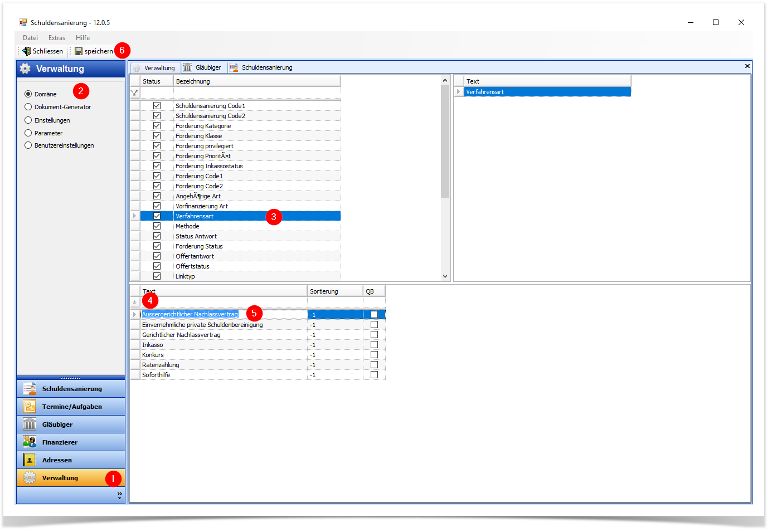
Task: Click the Termine/Aufgaben calendar icon
Action: tap(30, 406)
